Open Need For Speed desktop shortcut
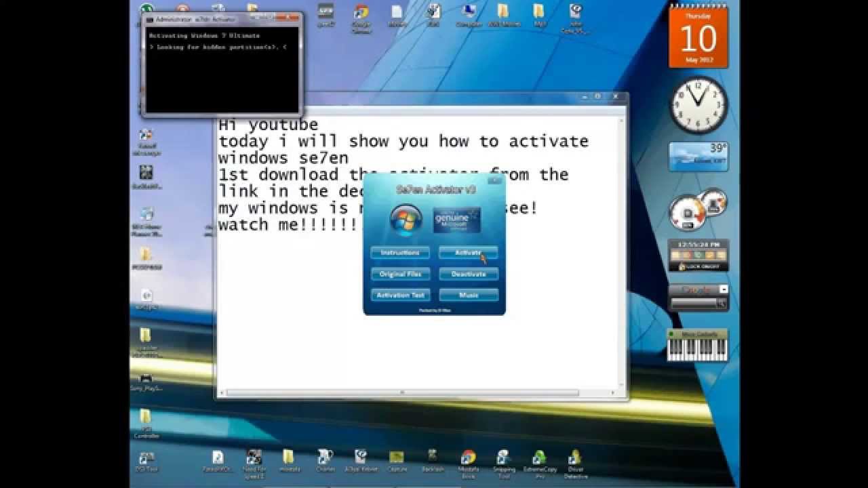868x488 pixels. [x=254, y=462]
